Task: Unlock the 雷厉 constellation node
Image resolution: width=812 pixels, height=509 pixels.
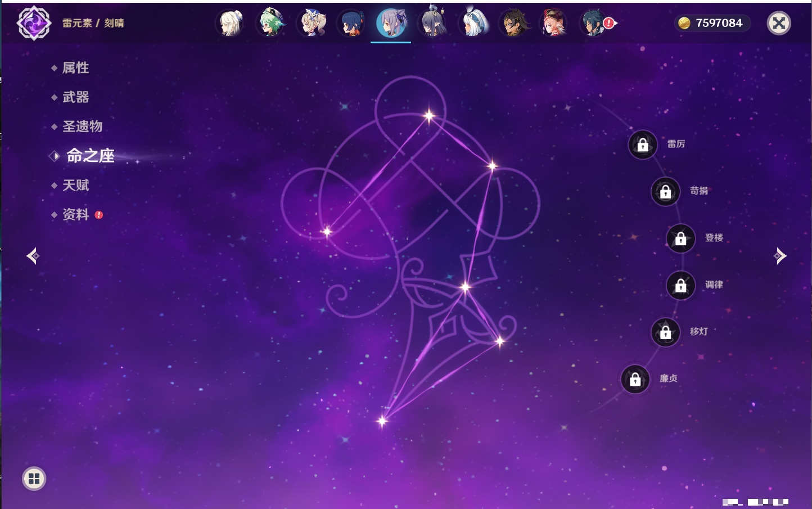Action: tap(642, 145)
